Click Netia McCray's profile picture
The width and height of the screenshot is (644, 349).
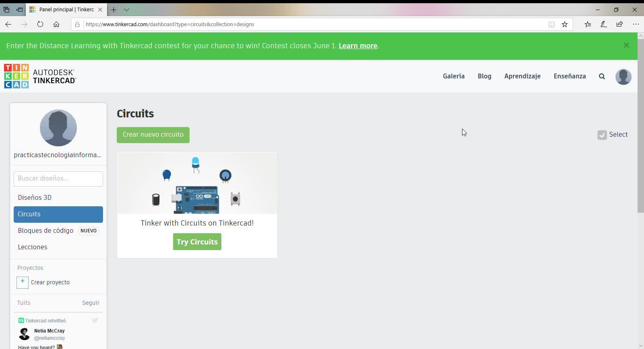pyautogui.click(x=24, y=334)
